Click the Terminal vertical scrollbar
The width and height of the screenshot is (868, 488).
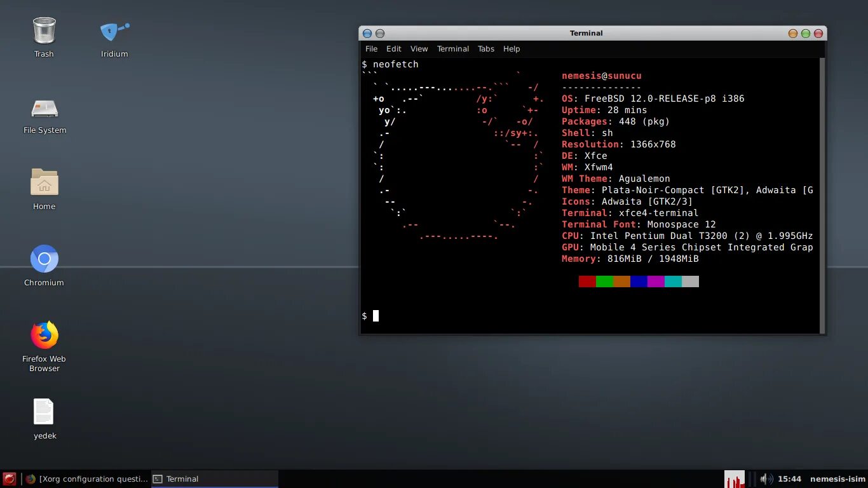[822, 196]
